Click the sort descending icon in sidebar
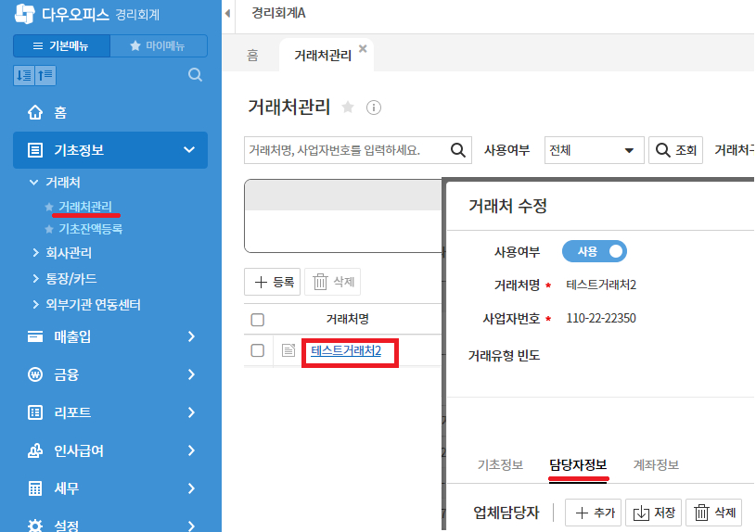 coord(24,76)
